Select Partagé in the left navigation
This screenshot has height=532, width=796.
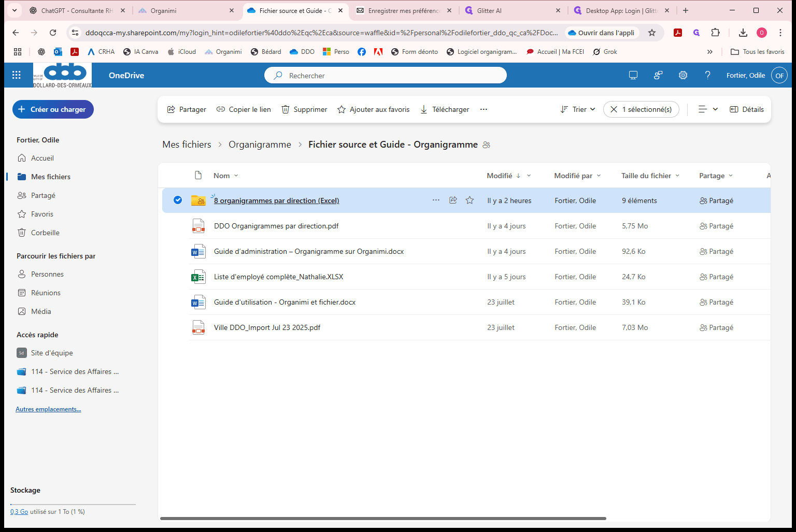pos(43,195)
